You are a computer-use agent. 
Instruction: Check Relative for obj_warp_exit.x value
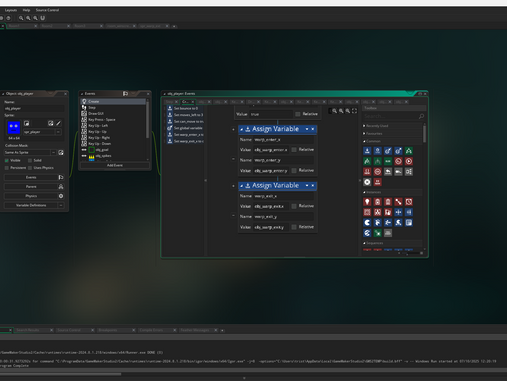(294, 206)
